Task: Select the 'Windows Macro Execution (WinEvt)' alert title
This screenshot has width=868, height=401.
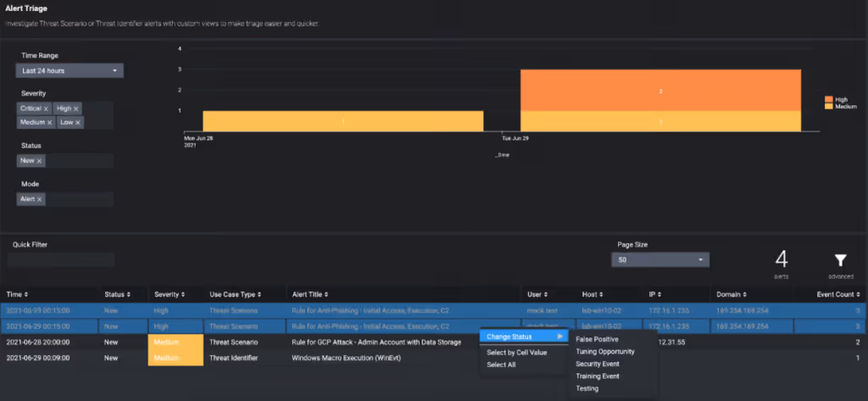Action: coord(346,358)
